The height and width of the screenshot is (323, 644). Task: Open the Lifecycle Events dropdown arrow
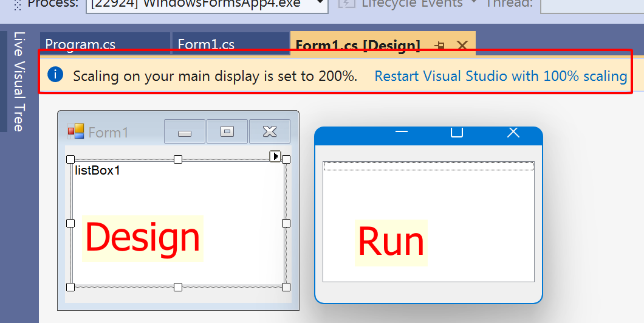(x=474, y=3)
